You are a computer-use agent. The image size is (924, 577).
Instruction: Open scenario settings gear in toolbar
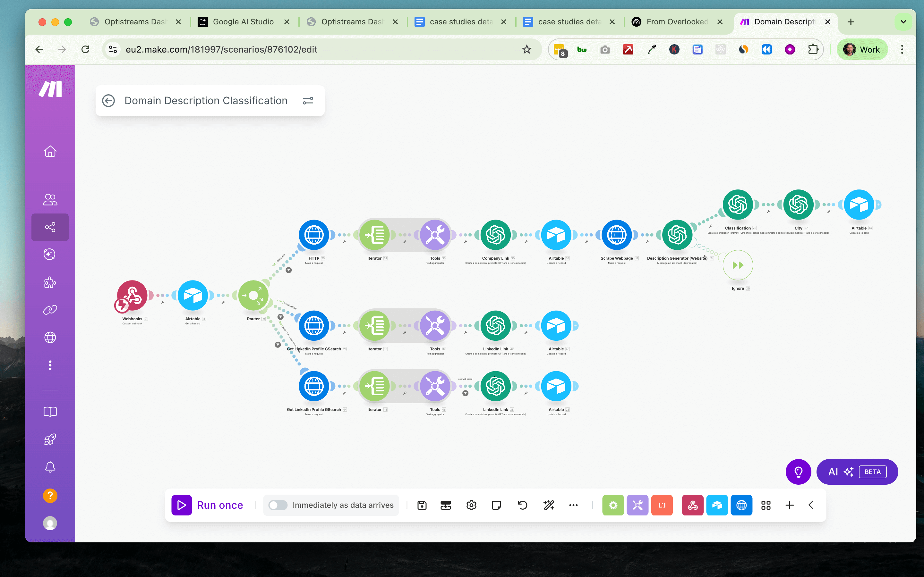[471, 505]
